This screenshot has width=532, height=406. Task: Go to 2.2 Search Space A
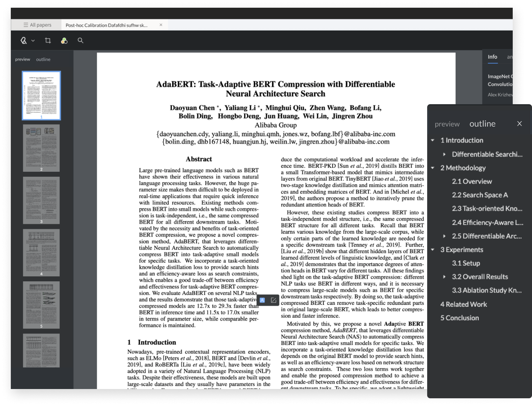point(480,195)
